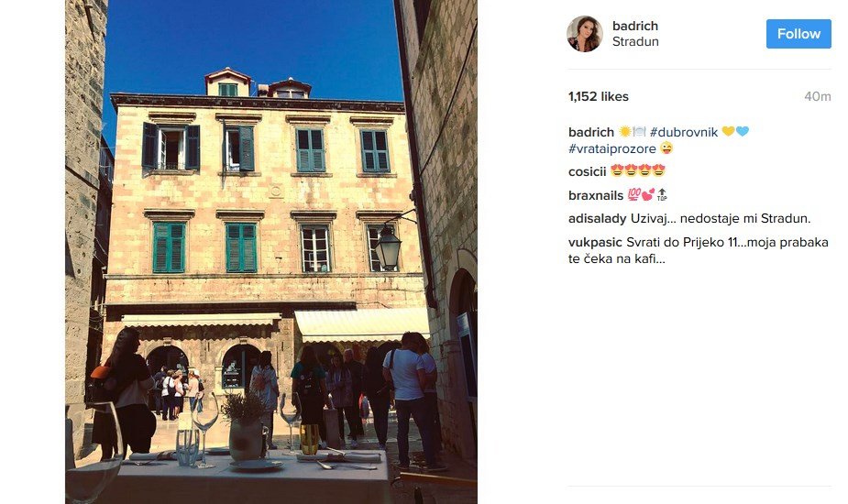Open the badrich username in the post header
The image size is (848, 504).
[635, 26]
